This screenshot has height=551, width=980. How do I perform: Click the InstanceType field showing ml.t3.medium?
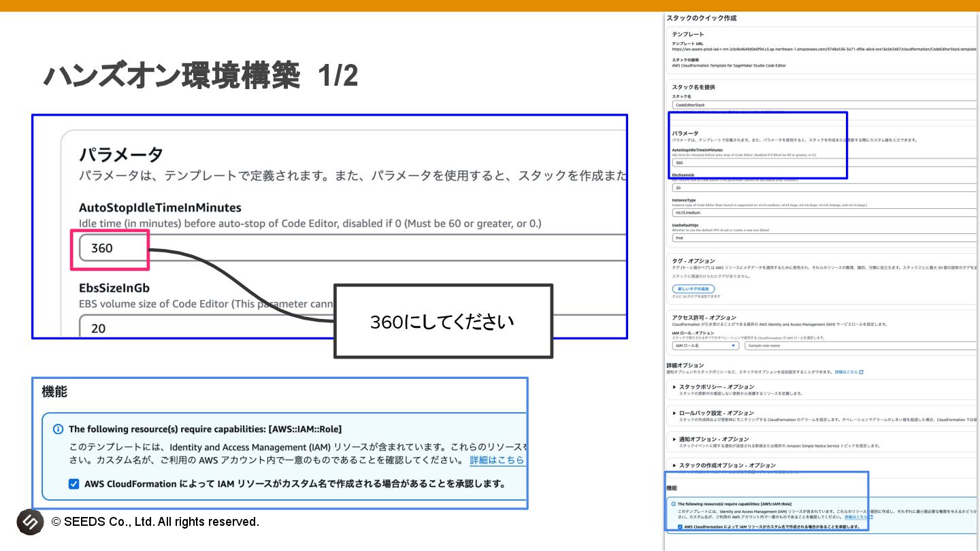click(x=825, y=212)
